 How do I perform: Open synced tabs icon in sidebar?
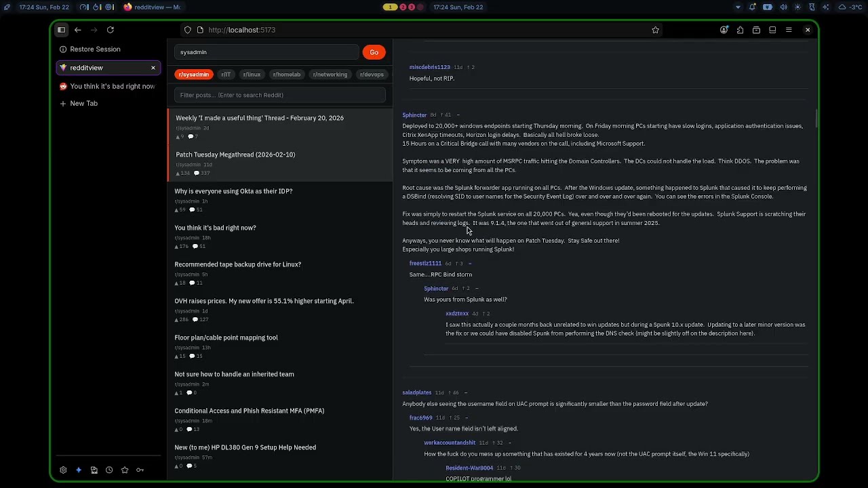(x=94, y=470)
